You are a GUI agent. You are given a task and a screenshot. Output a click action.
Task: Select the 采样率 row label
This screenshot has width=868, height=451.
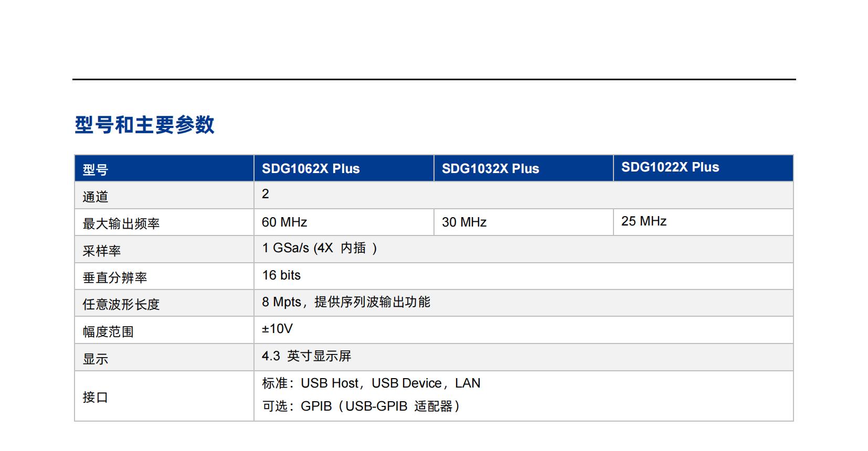click(102, 251)
